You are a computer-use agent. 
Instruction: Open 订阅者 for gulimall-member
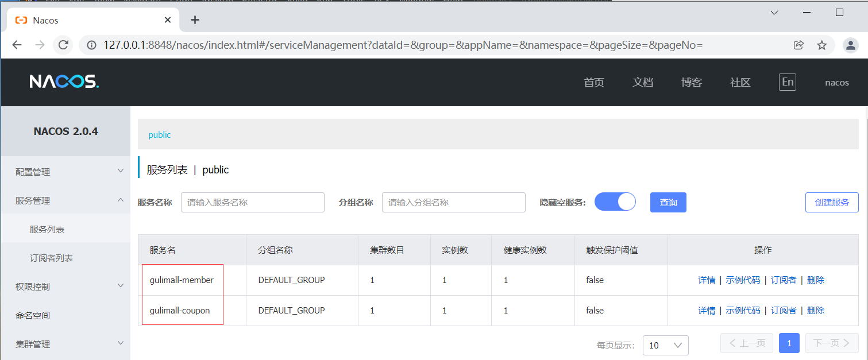pos(784,280)
